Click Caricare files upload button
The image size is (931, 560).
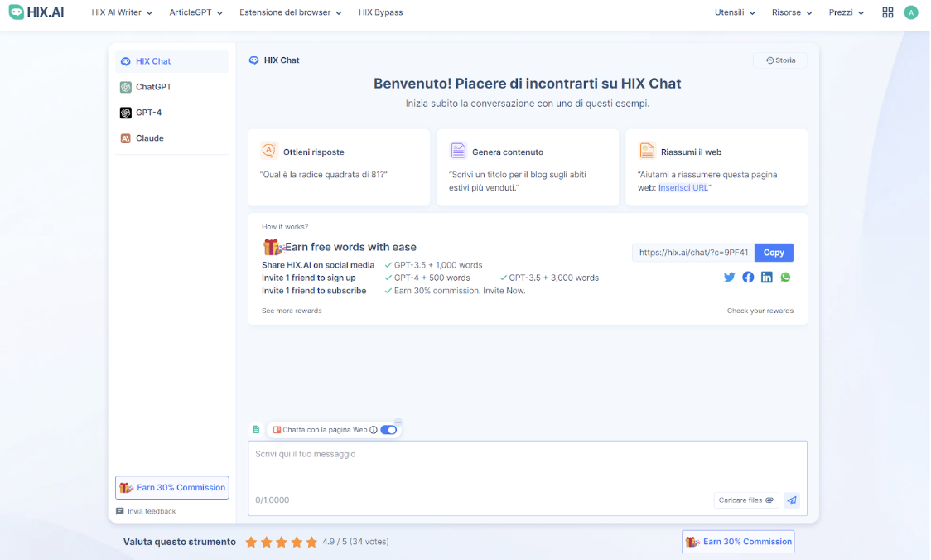click(x=745, y=500)
